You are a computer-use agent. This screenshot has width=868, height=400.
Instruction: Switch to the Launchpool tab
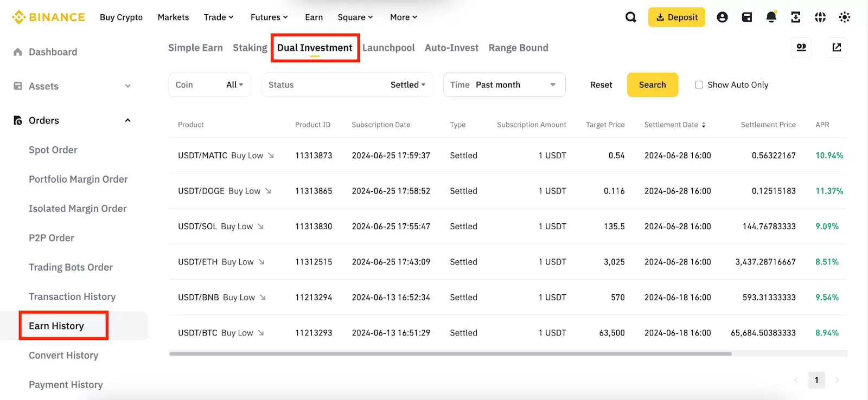click(x=388, y=48)
